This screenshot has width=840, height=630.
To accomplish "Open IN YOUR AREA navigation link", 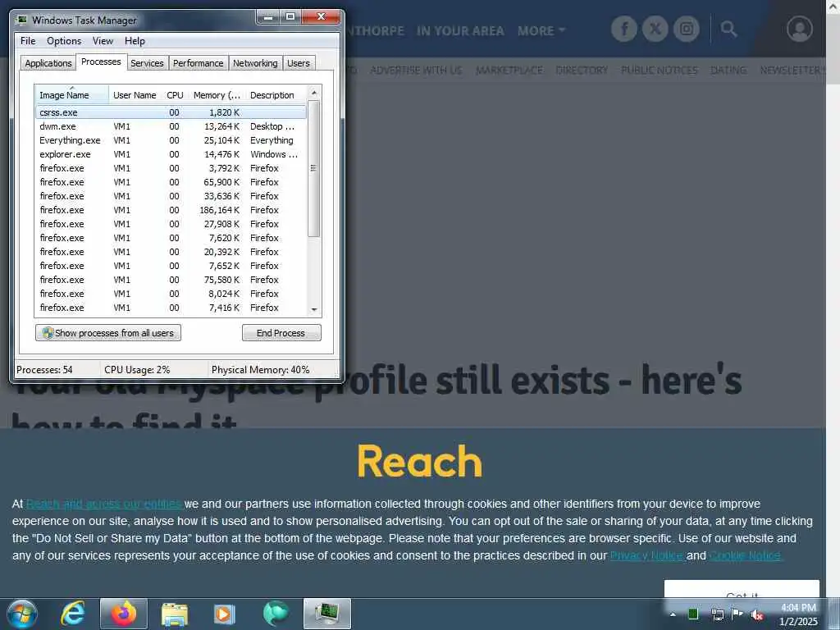I will (460, 31).
